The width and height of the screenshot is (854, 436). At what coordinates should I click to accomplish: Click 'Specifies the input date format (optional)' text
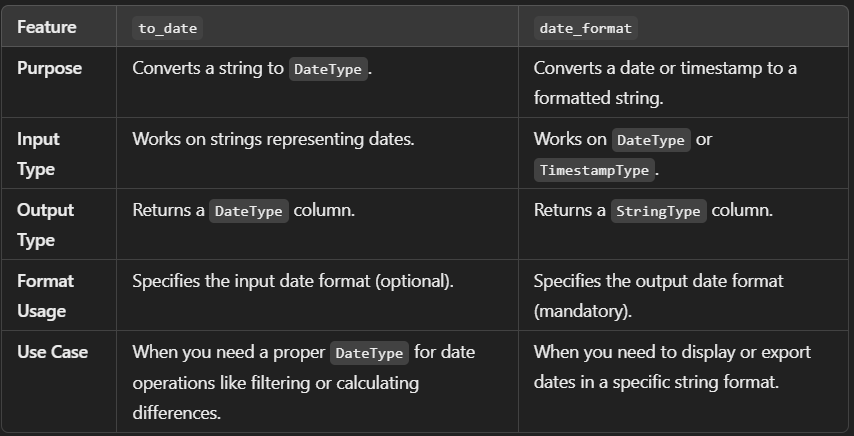[293, 281]
